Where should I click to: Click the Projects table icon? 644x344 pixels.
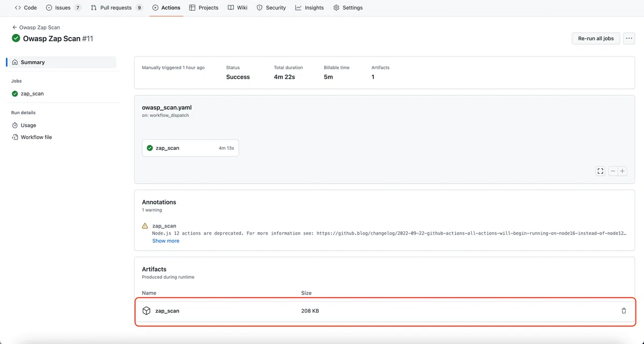(193, 8)
